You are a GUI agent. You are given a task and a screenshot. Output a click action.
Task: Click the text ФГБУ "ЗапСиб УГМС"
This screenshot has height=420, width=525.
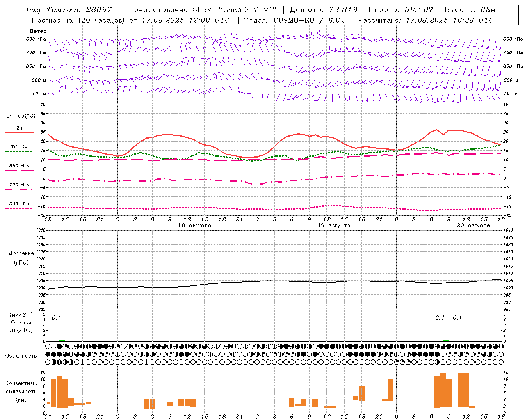(236, 10)
